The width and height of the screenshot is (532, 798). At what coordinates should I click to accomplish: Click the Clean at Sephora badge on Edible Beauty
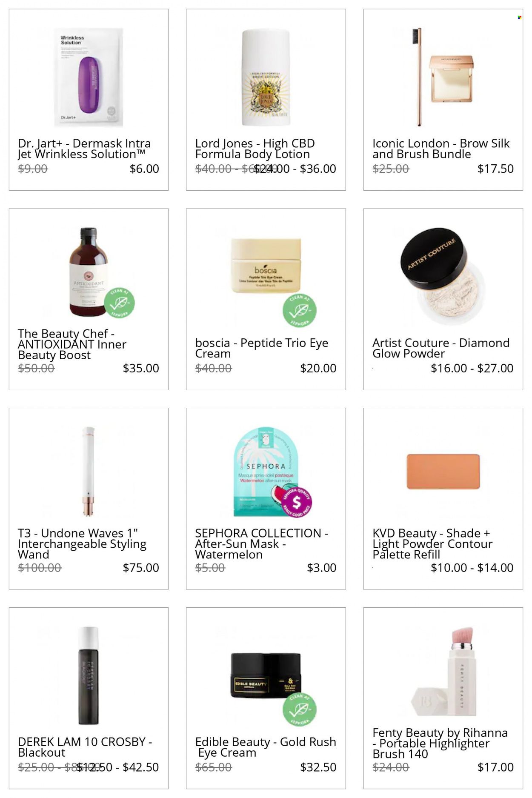(x=300, y=709)
